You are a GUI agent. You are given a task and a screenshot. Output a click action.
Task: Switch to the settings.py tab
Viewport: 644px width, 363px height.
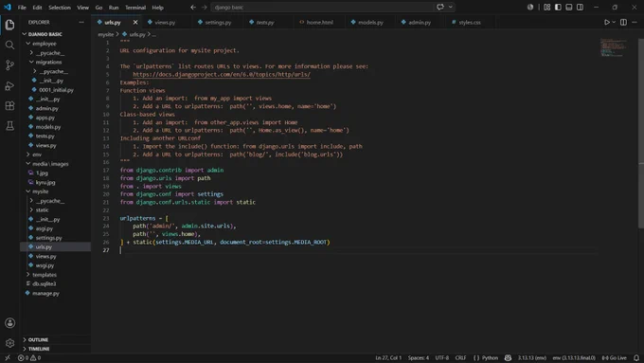point(218,22)
